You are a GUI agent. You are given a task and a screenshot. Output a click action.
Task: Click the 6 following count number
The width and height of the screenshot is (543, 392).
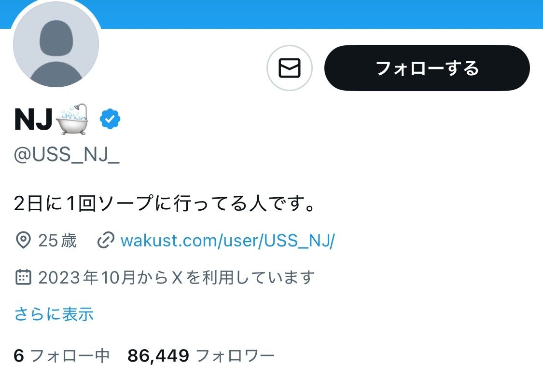19,356
